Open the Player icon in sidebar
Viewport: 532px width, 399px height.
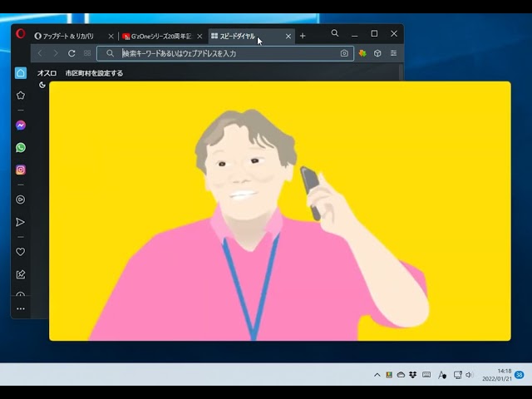21,199
